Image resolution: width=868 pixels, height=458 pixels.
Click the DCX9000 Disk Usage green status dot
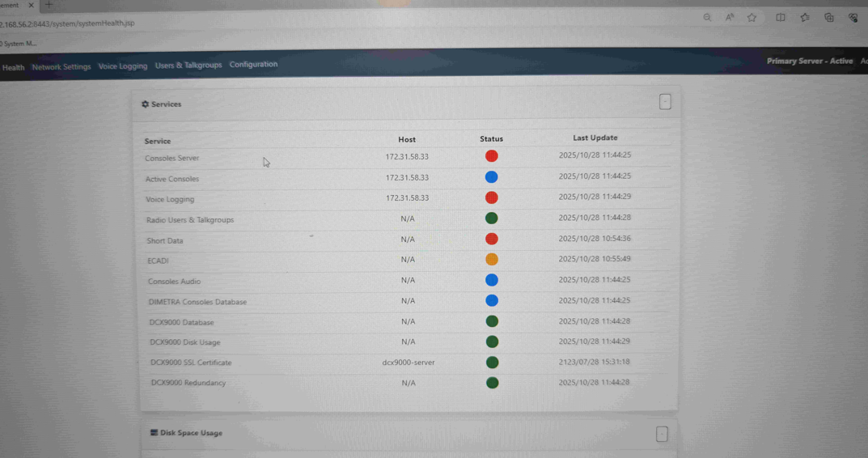pos(492,341)
